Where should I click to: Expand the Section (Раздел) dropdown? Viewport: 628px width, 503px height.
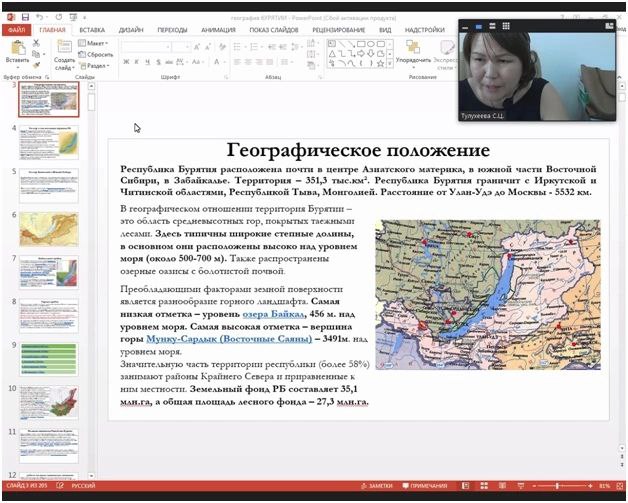tap(97, 65)
